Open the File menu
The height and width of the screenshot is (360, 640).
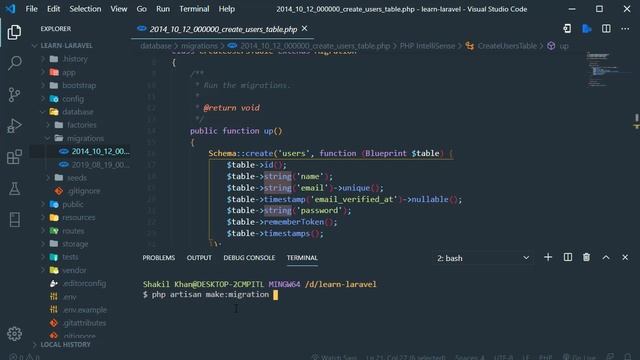(x=31, y=9)
